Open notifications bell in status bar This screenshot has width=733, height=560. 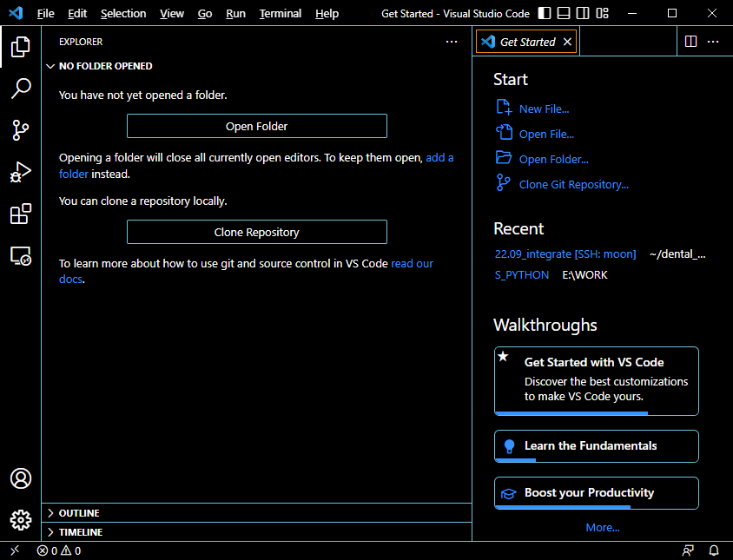click(714, 550)
